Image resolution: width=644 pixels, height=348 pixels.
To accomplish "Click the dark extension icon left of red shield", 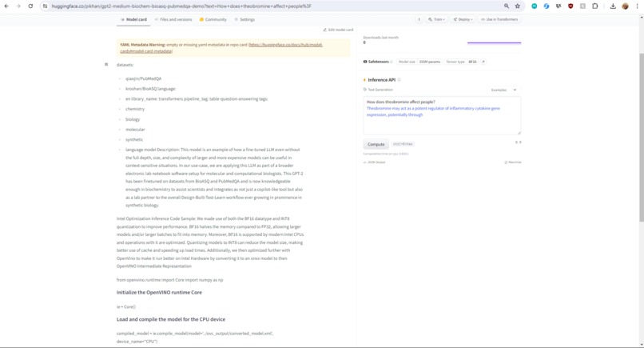I will pyautogui.click(x=559, y=6).
